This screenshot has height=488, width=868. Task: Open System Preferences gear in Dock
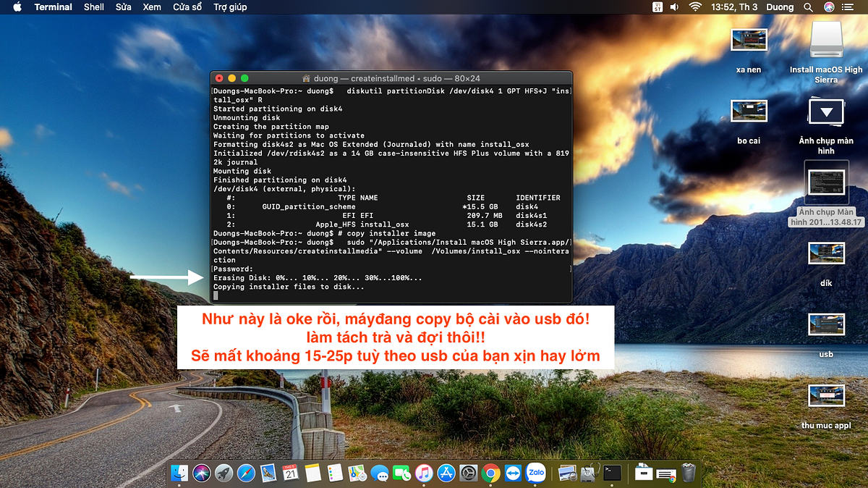coord(468,473)
